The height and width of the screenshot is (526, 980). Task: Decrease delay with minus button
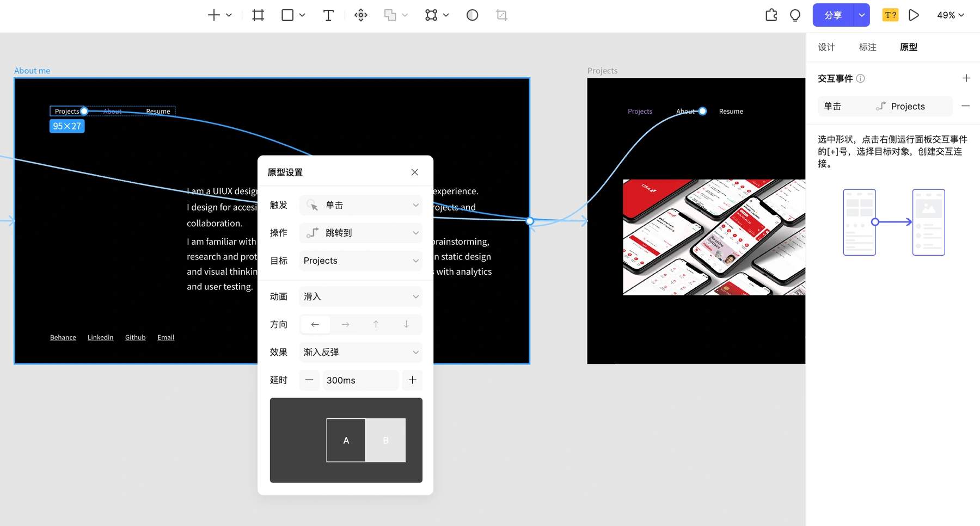pyautogui.click(x=309, y=380)
